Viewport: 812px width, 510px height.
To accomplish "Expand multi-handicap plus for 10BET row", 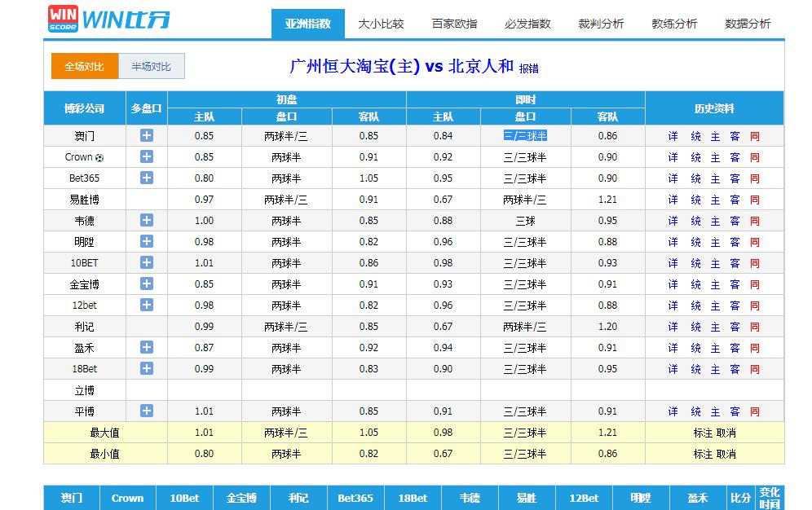I will (147, 263).
